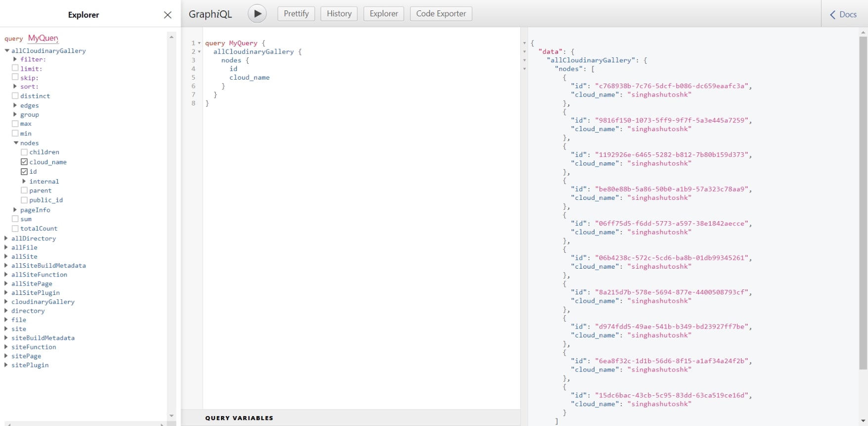Screen dimensions: 868x426
Task: Run the query with the Execute button
Action: click(x=257, y=14)
